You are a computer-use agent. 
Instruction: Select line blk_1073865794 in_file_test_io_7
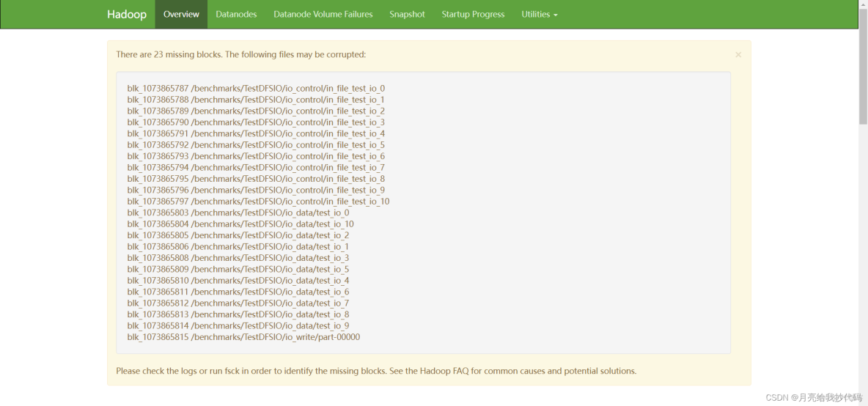click(x=256, y=168)
